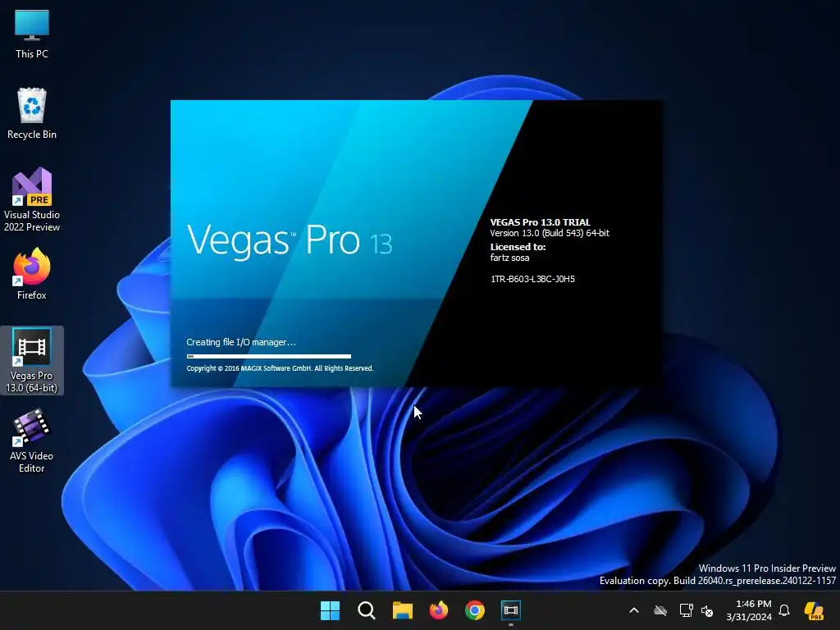Select AVS Video Editor desktop shortcut
The image size is (840, 630).
pos(32,441)
